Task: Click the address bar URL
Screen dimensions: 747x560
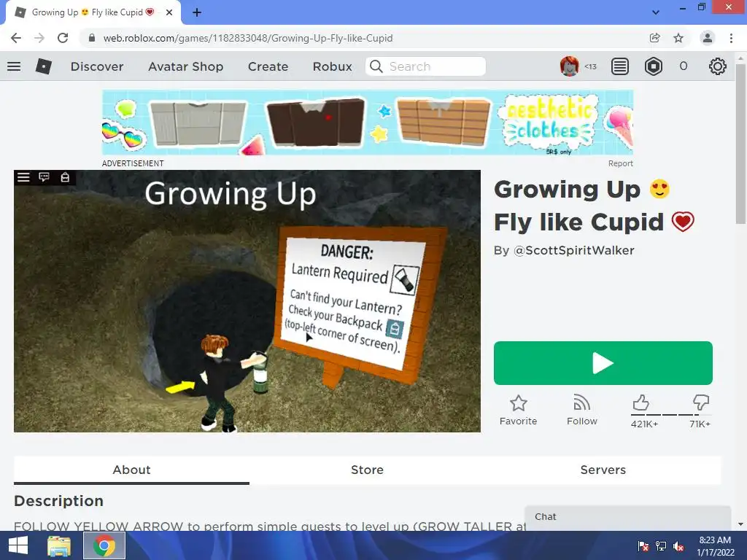Action: (x=248, y=38)
